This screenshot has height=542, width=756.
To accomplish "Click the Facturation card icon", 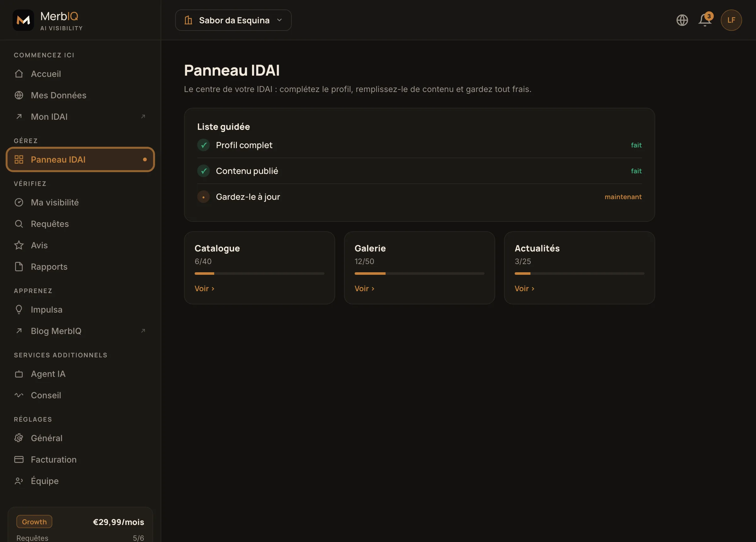I will click(x=19, y=459).
